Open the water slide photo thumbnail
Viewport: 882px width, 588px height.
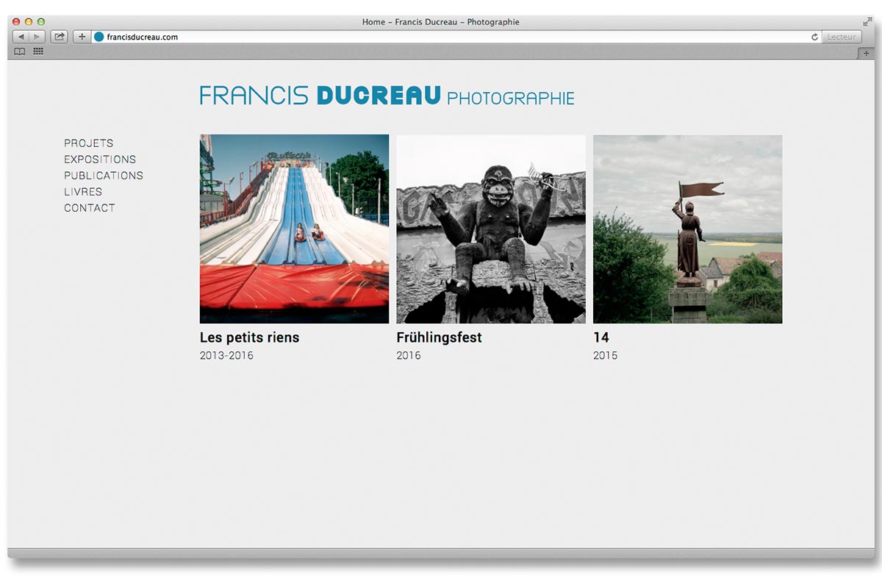click(294, 229)
